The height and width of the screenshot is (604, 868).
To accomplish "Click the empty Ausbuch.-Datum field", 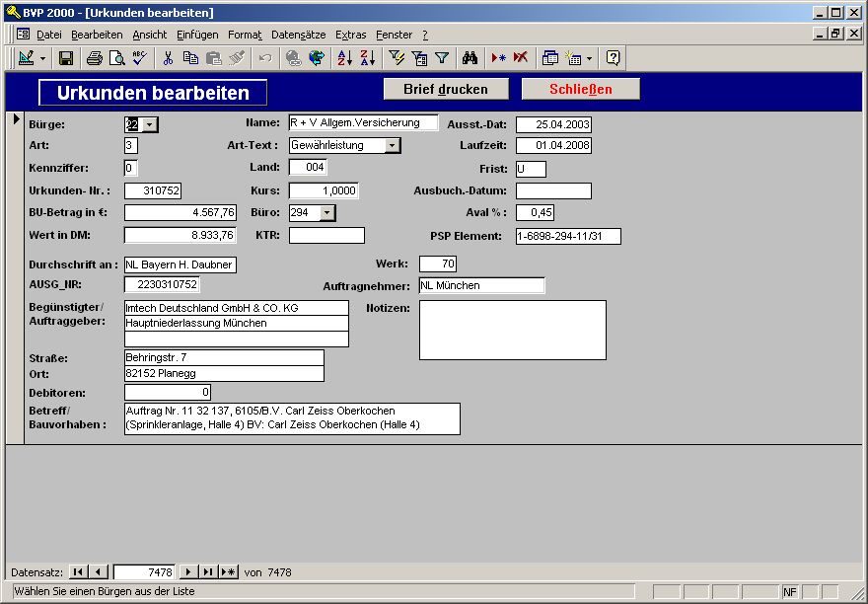I will 553,191.
